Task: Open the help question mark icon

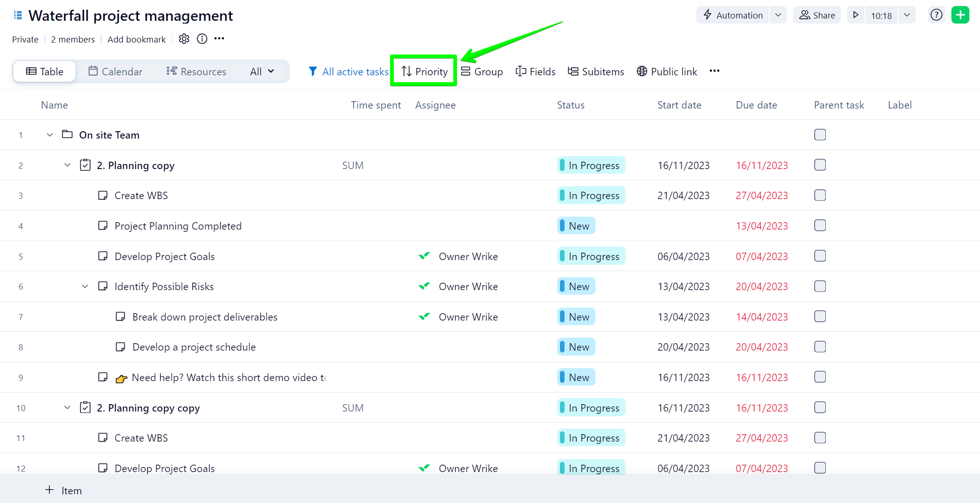Action: [936, 15]
